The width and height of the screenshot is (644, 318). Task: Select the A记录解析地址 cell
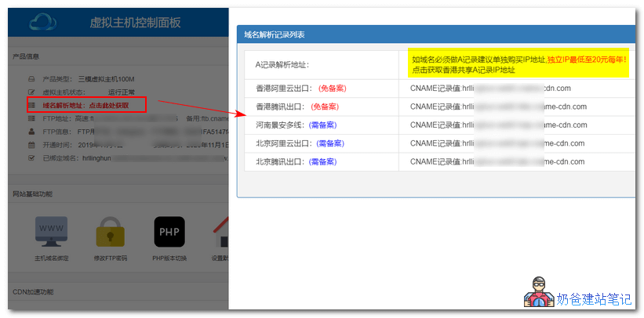(x=322, y=65)
